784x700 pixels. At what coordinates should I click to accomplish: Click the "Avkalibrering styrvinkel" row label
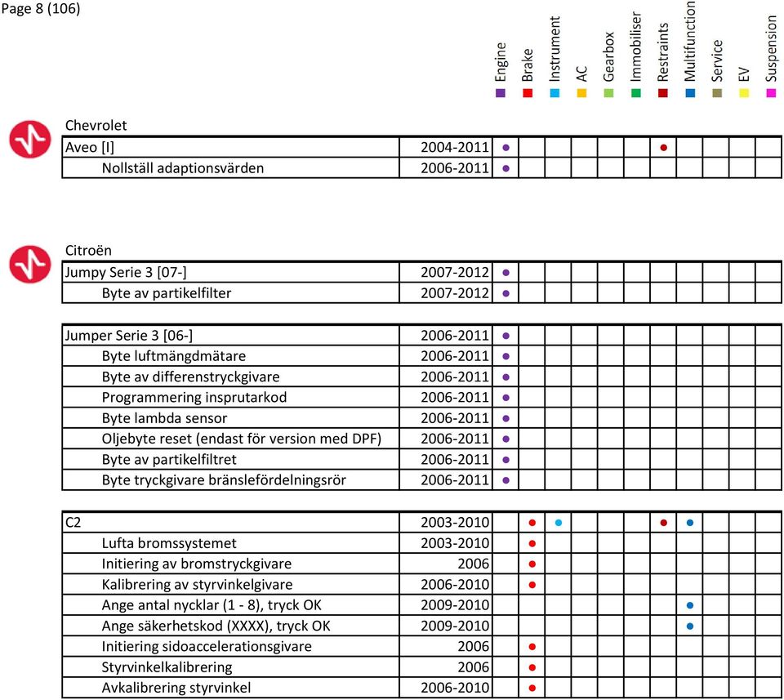pyautogui.click(x=176, y=688)
